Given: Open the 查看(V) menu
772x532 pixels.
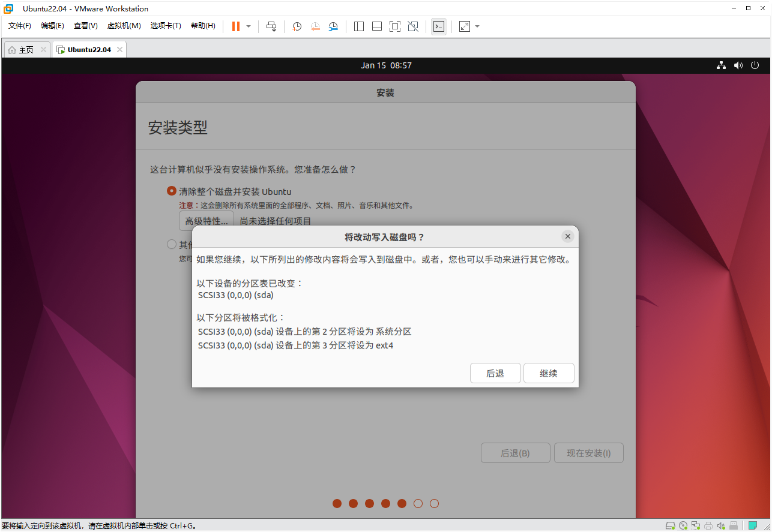Looking at the screenshot, I should (86, 26).
